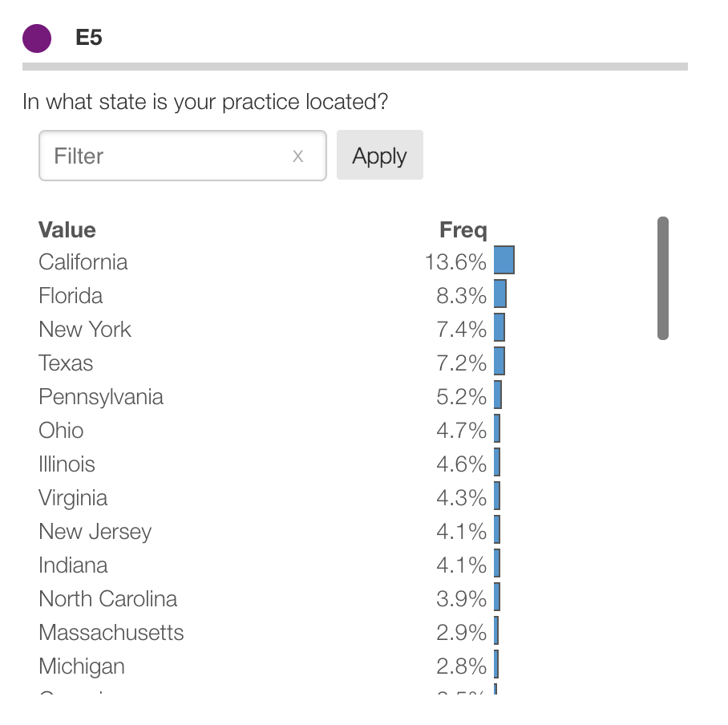Click the Freq column header
The height and width of the screenshot is (725, 728).
(463, 230)
